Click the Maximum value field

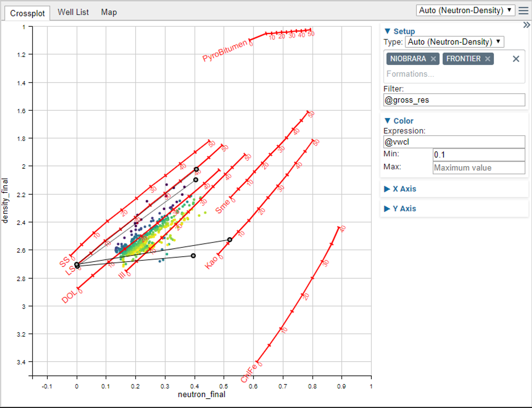point(479,168)
